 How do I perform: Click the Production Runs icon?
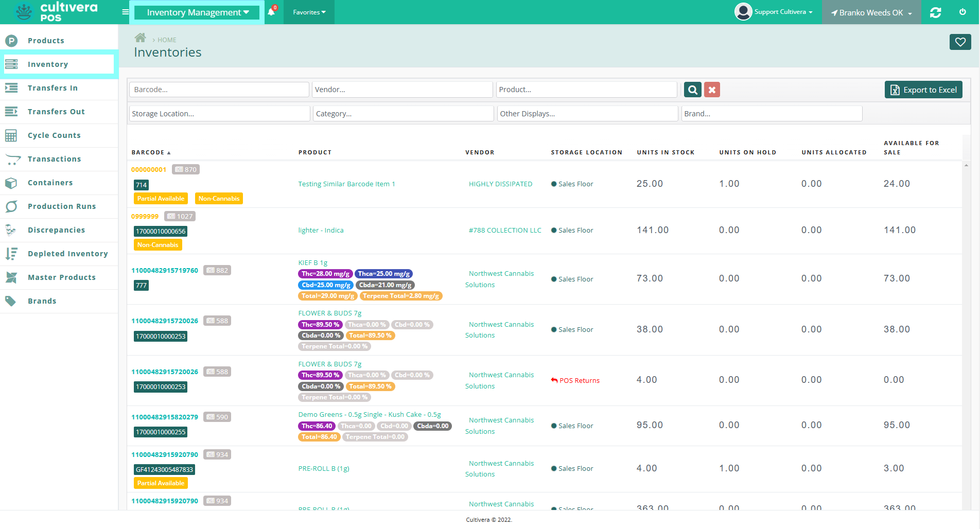(x=11, y=206)
